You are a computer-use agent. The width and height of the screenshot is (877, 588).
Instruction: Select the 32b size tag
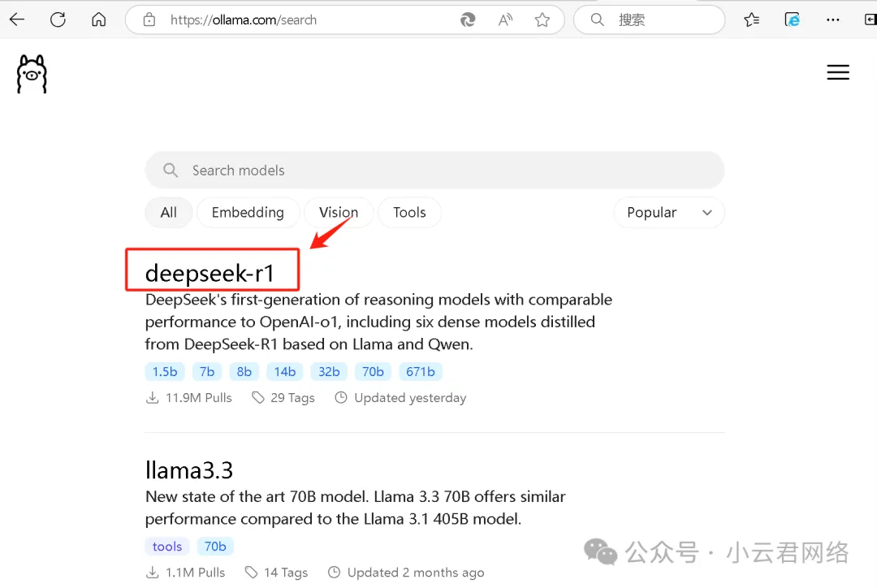pos(329,371)
